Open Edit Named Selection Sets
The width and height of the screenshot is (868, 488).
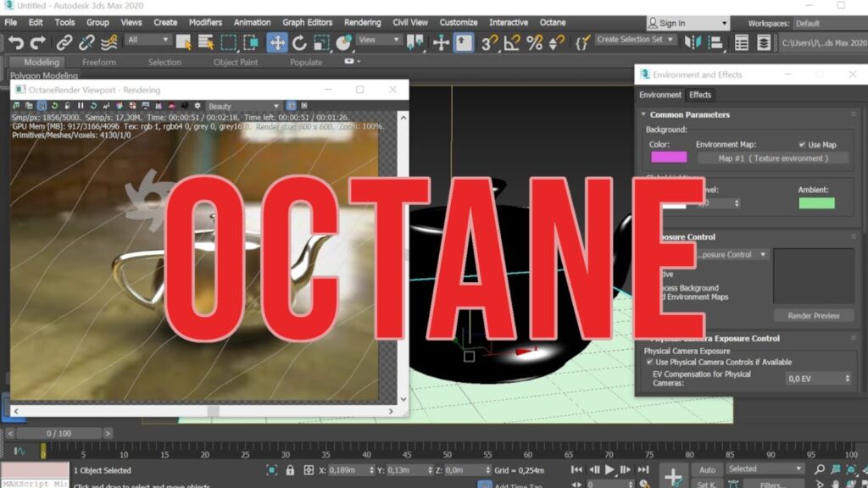(x=581, y=42)
